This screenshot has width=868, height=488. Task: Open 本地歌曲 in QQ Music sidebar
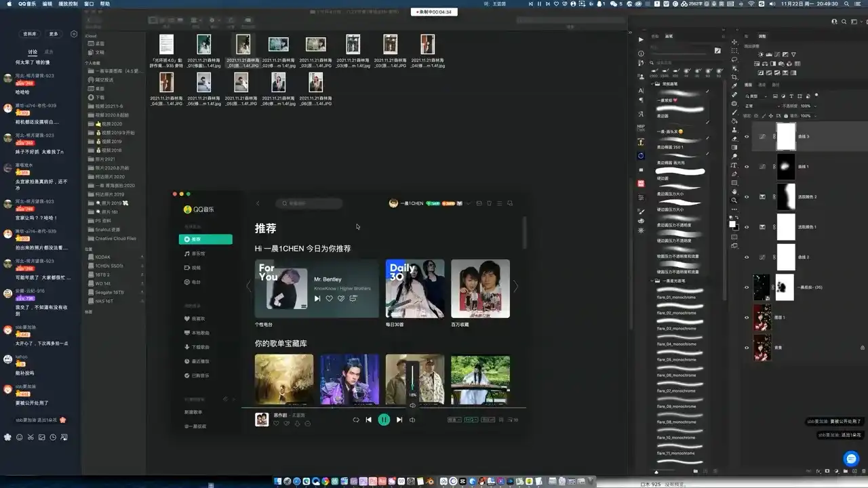pyautogui.click(x=200, y=333)
